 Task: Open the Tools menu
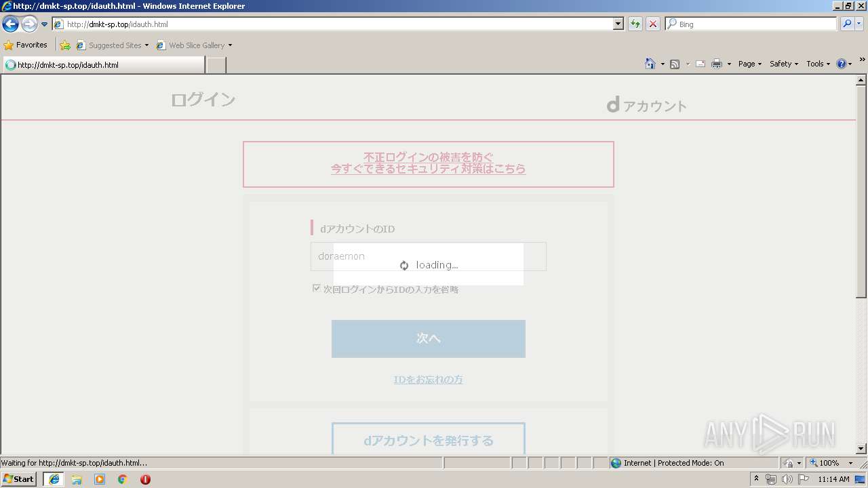pyautogui.click(x=818, y=64)
